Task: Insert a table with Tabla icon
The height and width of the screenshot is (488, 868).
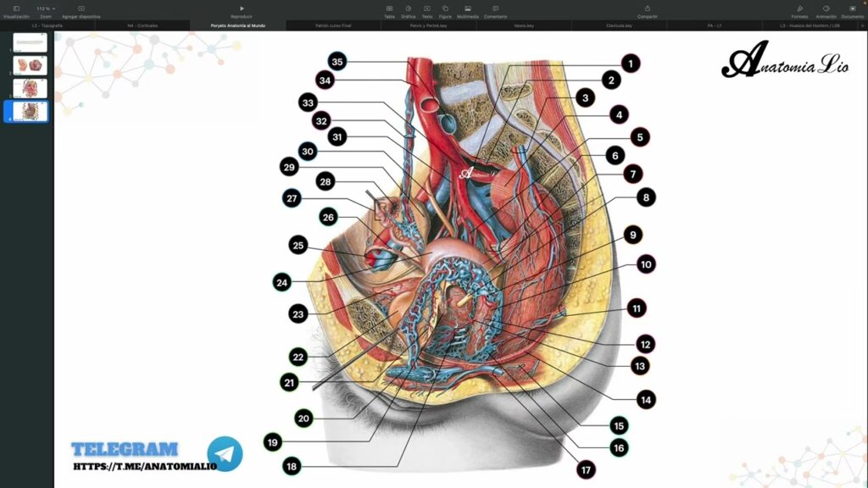Action: [389, 8]
